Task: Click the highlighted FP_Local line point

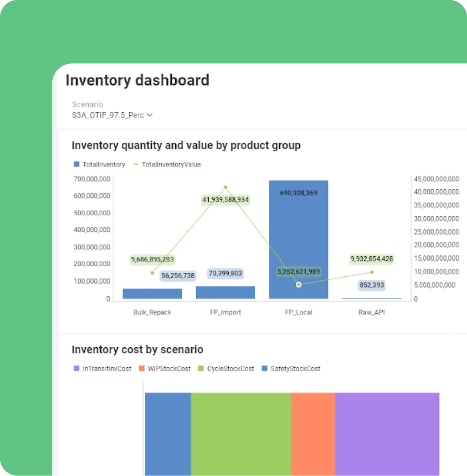Action: (299, 284)
